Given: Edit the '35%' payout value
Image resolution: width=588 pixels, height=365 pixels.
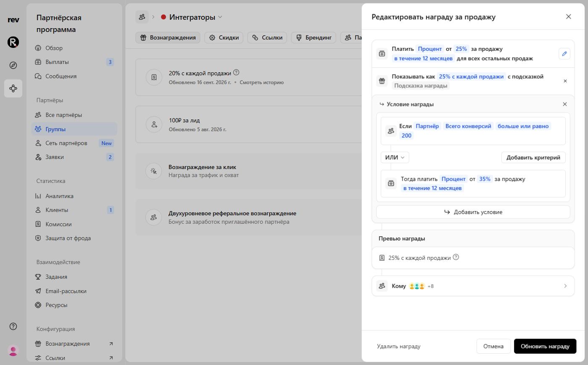Looking at the screenshot, I should pyautogui.click(x=485, y=179).
